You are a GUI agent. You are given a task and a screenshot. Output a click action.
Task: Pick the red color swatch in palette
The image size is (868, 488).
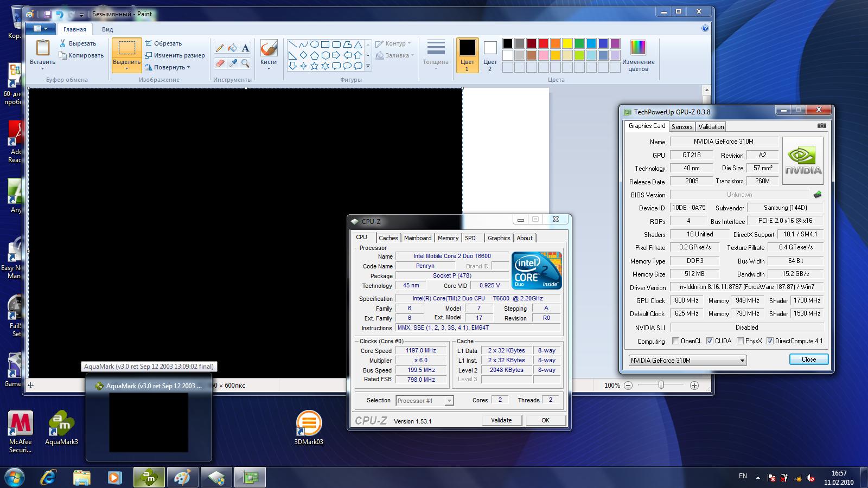[x=543, y=43]
